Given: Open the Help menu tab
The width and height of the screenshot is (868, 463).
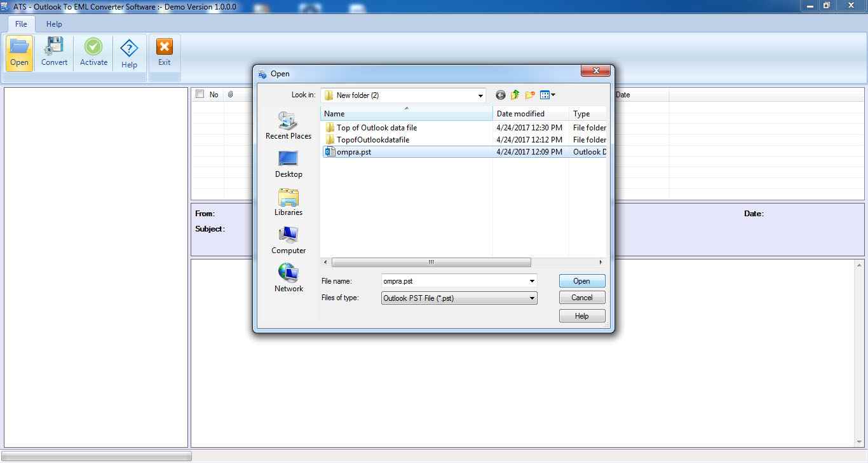Looking at the screenshot, I should [x=54, y=24].
